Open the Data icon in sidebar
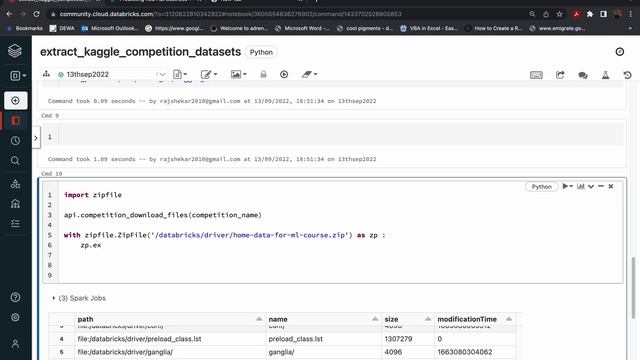 [16, 184]
